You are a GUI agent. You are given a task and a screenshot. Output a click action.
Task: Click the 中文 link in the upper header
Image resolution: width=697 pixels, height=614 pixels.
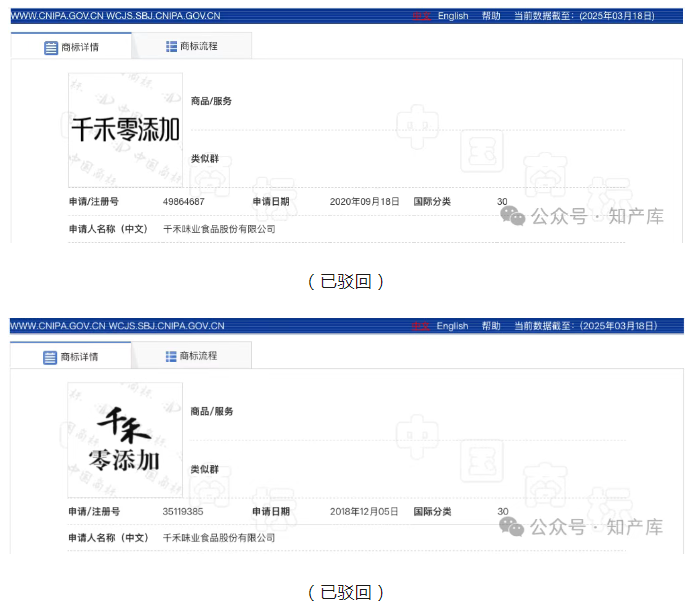coord(421,16)
